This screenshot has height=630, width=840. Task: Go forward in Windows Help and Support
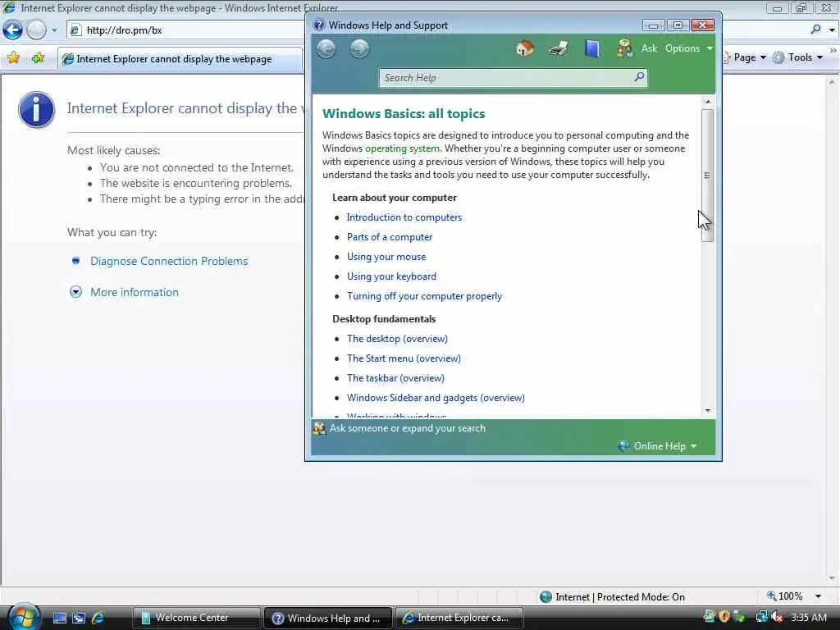click(359, 48)
